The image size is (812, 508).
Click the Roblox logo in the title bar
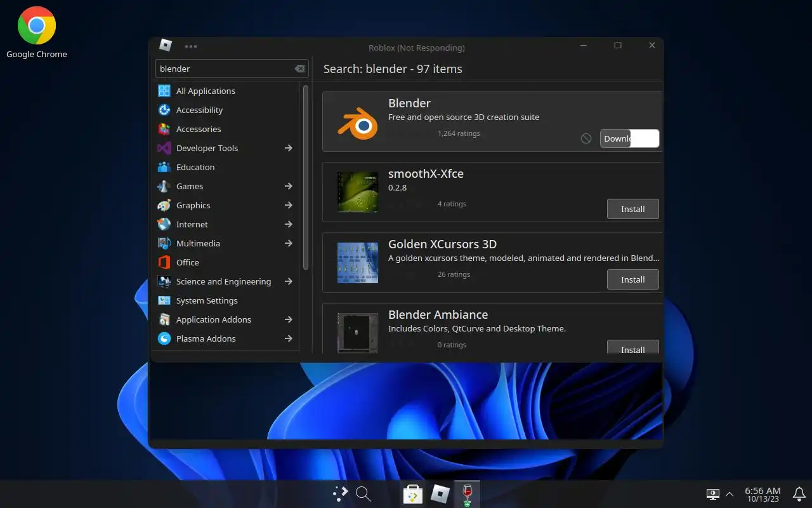click(166, 46)
